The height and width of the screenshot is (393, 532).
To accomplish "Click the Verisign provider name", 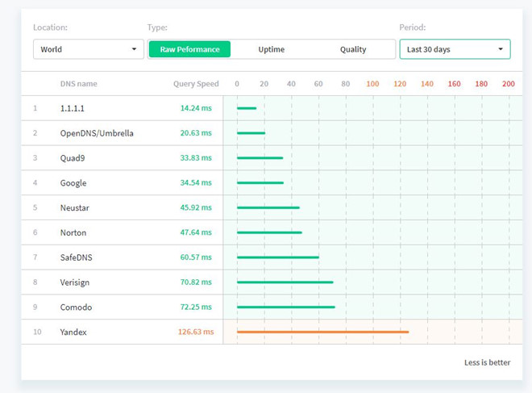I will [77, 282].
